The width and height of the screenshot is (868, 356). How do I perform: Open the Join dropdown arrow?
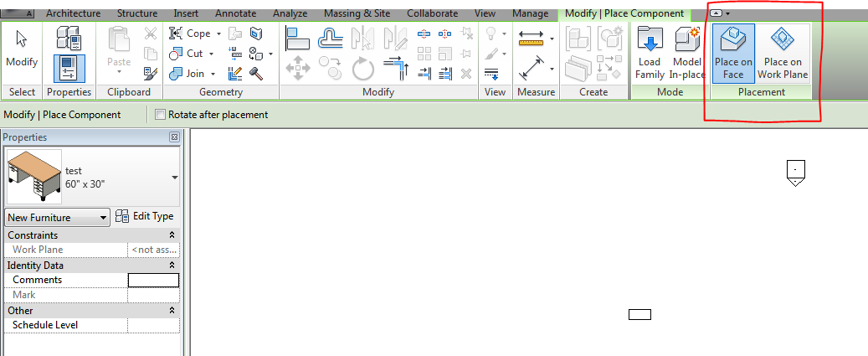(x=213, y=74)
